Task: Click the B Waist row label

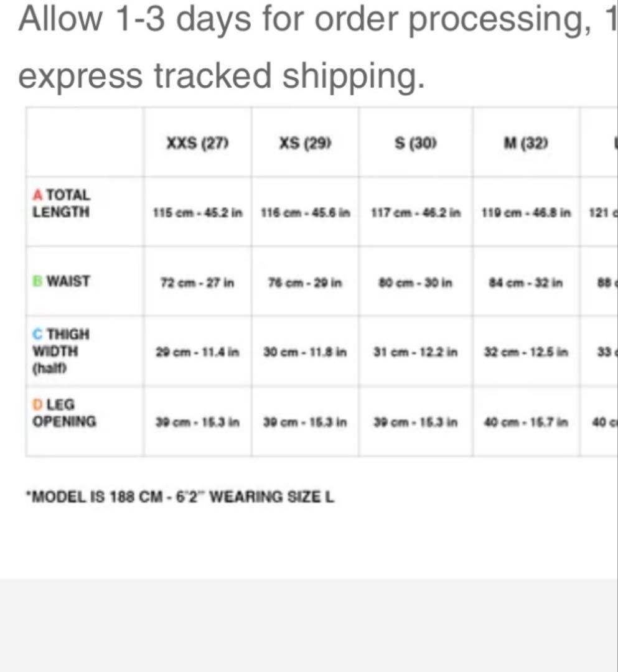Action: 61,281
